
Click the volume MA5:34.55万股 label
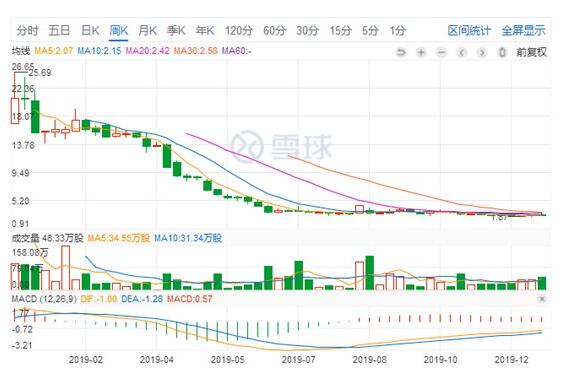point(119,238)
